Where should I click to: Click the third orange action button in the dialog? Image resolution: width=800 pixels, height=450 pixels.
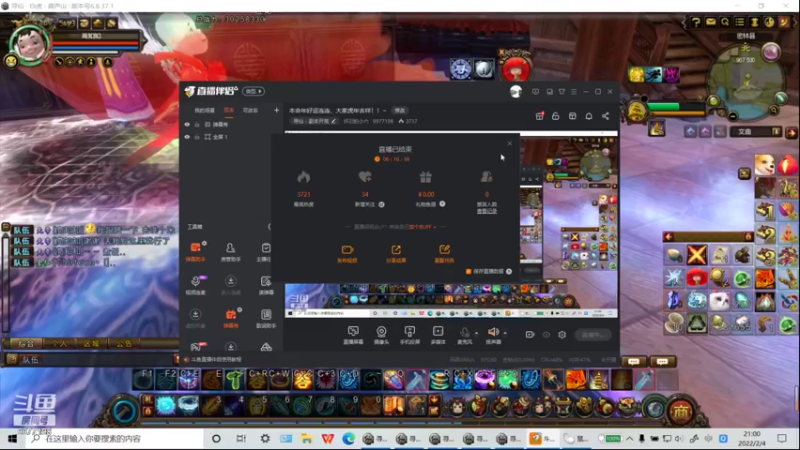click(444, 253)
